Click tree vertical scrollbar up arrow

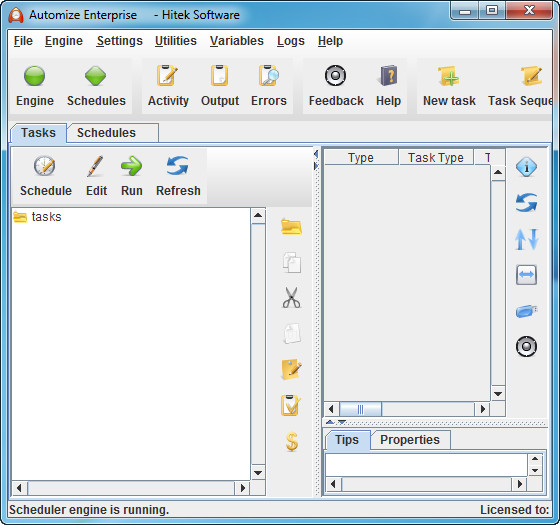tap(258, 215)
